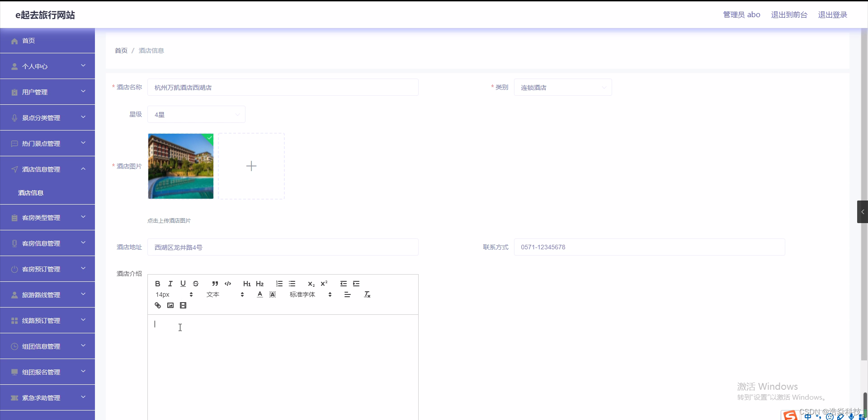Toggle the ordered list formatting
This screenshot has height=420, width=868.
279,284
